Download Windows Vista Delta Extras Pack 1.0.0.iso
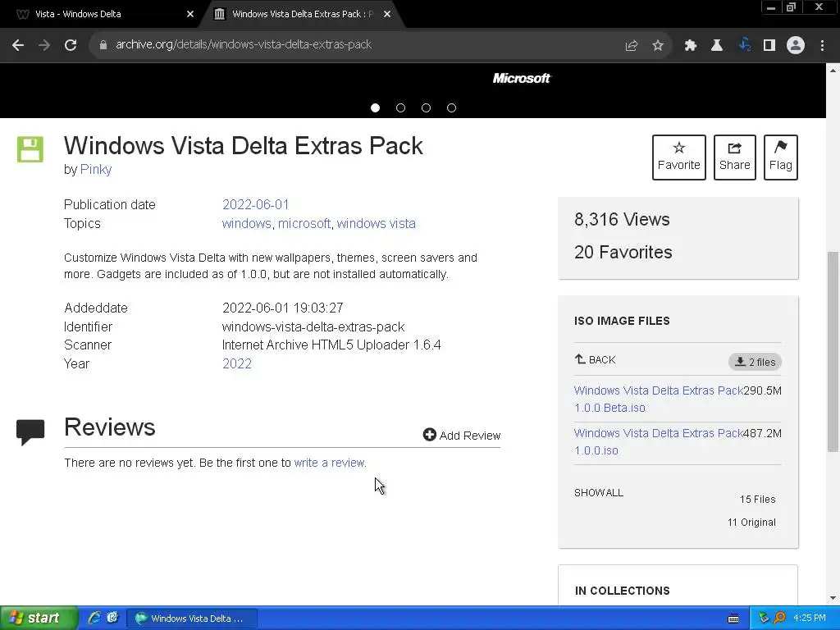 [659, 441]
